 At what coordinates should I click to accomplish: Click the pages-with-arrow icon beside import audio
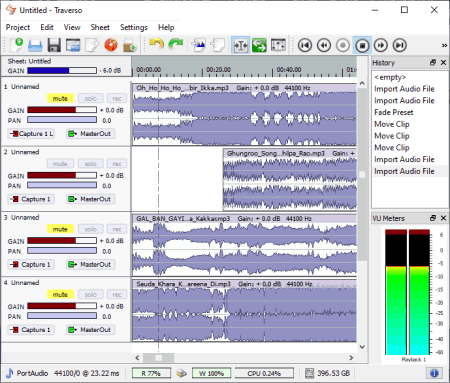click(218, 45)
